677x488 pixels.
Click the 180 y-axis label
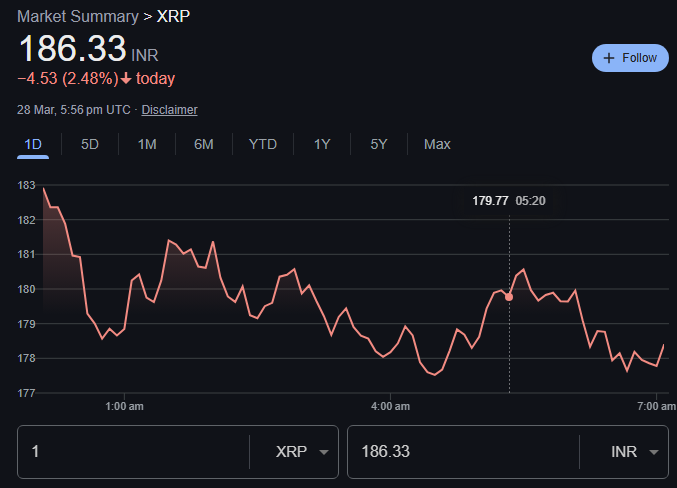(26, 289)
